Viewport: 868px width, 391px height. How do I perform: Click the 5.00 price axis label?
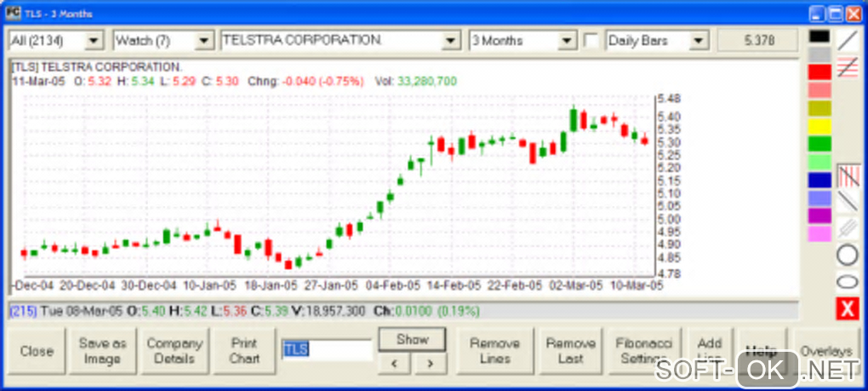pyautogui.click(x=669, y=219)
